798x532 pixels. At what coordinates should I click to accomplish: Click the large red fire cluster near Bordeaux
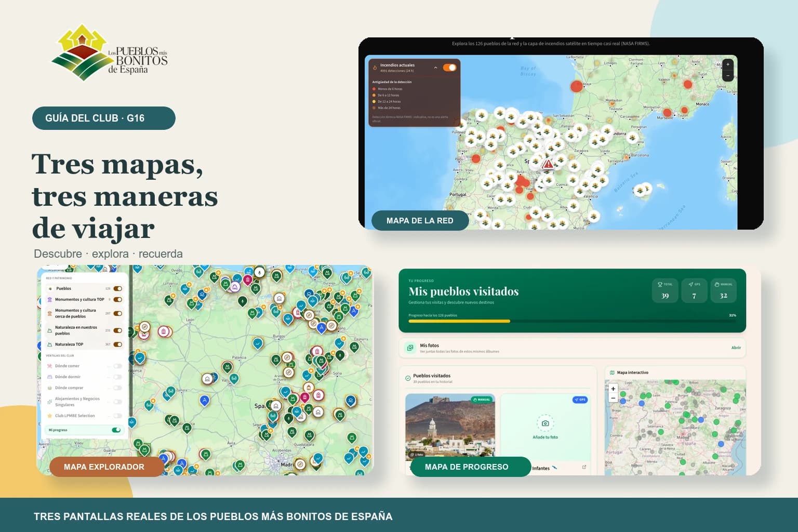pyautogui.click(x=577, y=86)
